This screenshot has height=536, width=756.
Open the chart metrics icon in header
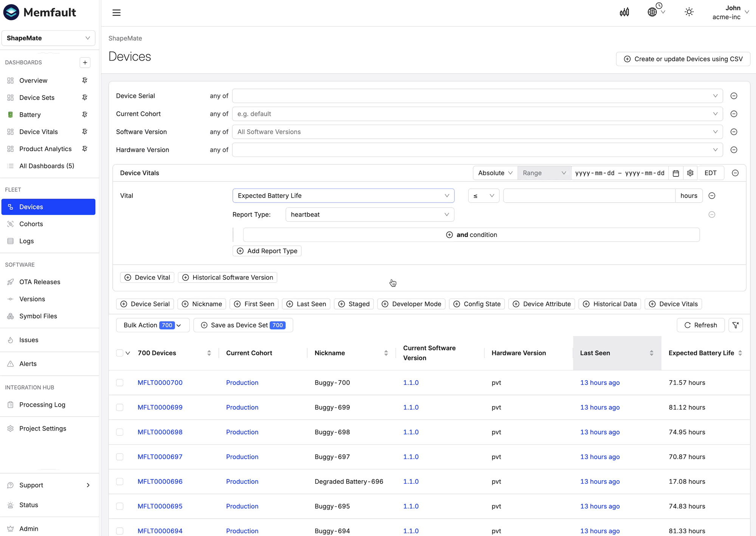pyautogui.click(x=624, y=12)
